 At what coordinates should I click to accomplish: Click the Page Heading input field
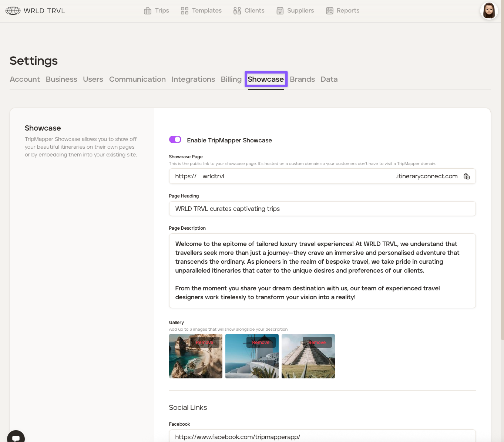[322, 209]
